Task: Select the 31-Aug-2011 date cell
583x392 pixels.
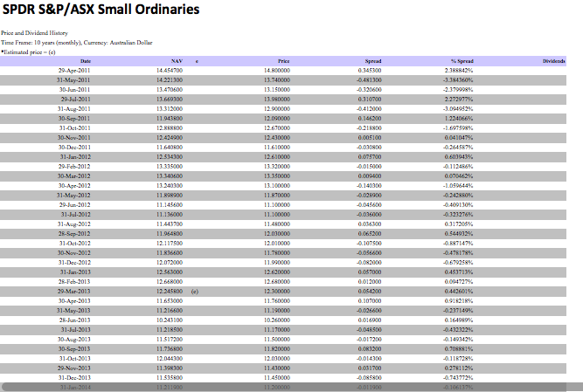Action: (73, 109)
